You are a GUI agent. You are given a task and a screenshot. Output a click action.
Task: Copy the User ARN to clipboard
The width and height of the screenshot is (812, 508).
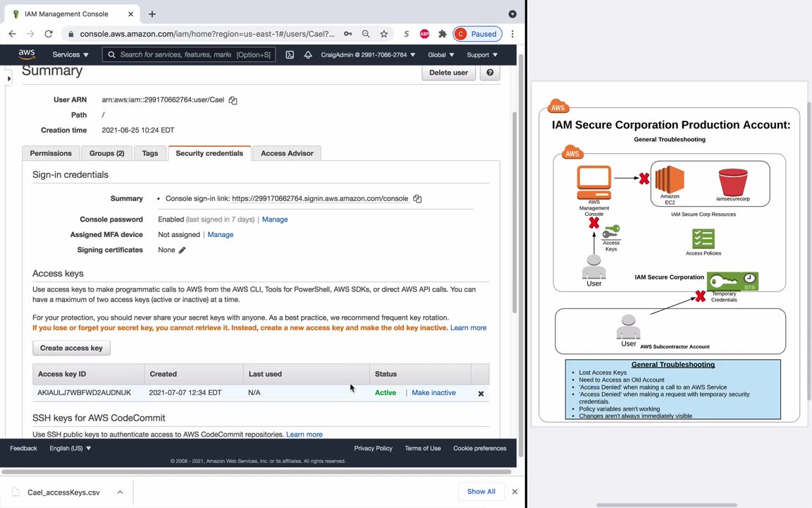[233, 100]
